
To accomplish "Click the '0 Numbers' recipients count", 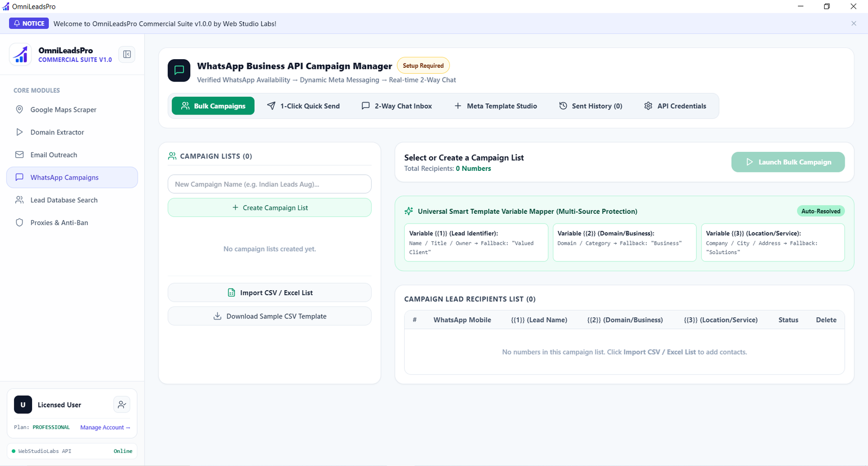I will [x=474, y=169].
